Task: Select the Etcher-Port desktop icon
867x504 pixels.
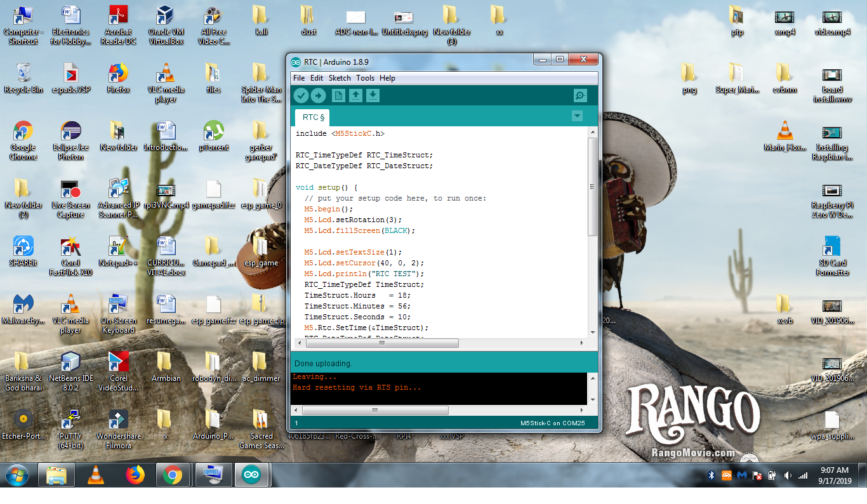Action: (23, 425)
